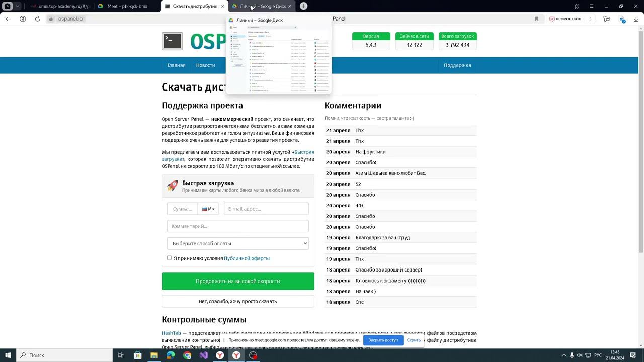Open Microsoft Store from the taskbar
Screen dimensions: 644x362
(x=137, y=355)
